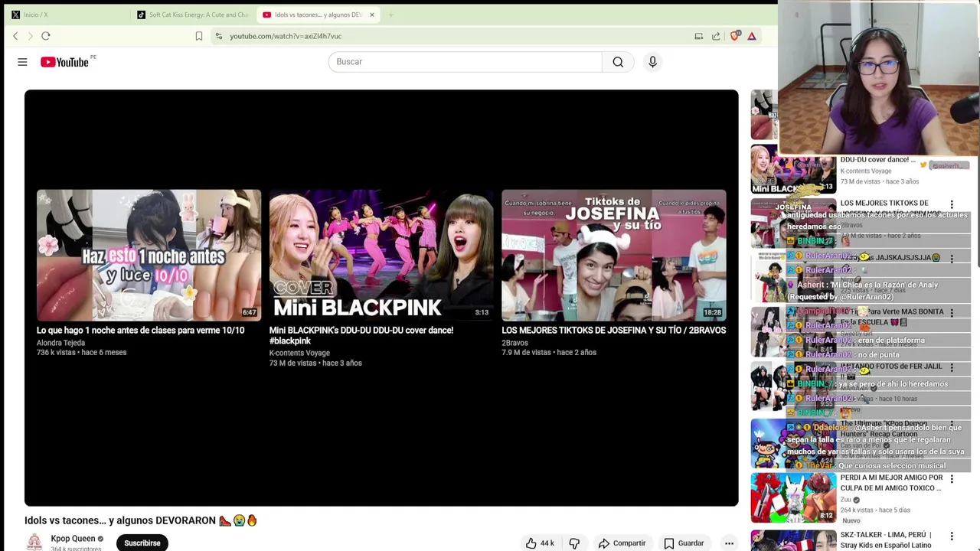Image resolution: width=980 pixels, height=551 pixels.
Task: Click the share page icon in address bar
Action: 716,36
